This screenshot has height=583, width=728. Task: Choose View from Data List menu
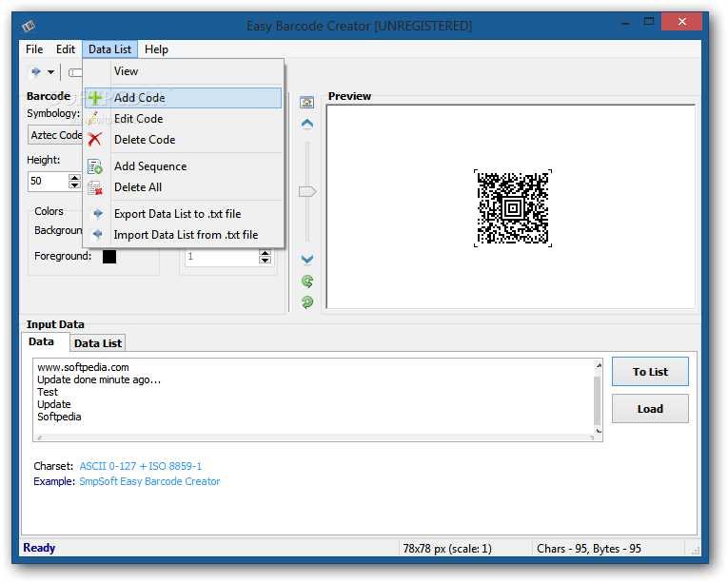point(184,71)
